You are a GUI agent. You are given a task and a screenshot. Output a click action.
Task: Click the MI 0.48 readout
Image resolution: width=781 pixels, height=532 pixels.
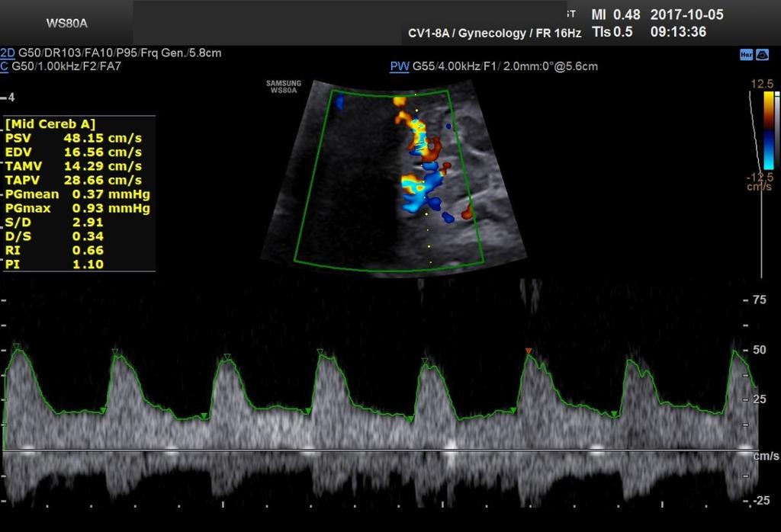pyautogui.click(x=615, y=14)
